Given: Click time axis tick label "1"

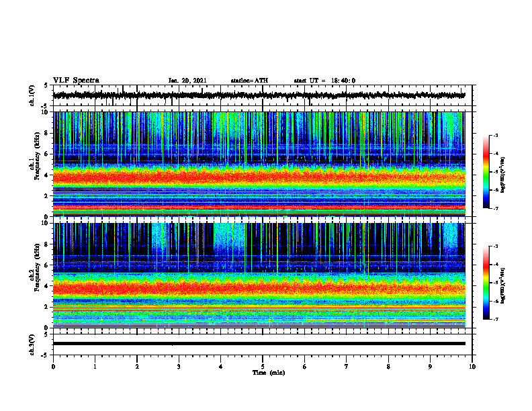Looking at the screenshot, I should [x=95, y=367].
